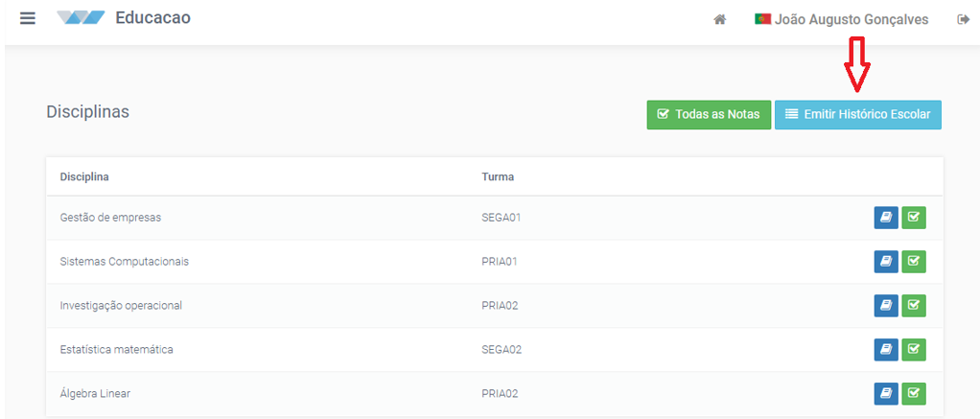
Task: Open blue book icon for Investigação operacional
Action: point(886,305)
